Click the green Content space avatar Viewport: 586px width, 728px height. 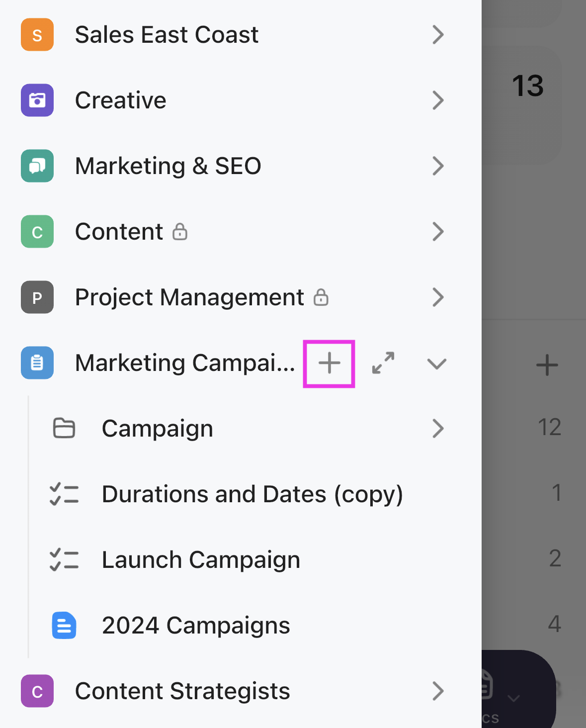click(x=37, y=232)
